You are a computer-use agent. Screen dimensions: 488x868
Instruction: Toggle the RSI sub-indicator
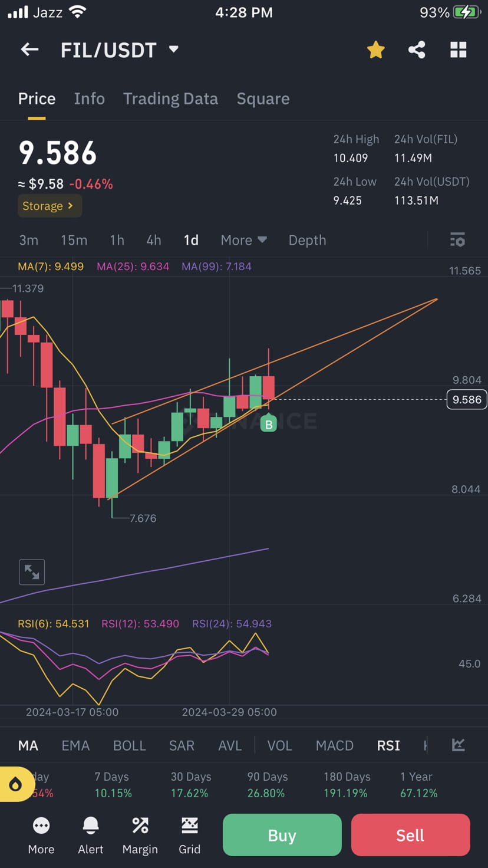pyautogui.click(x=388, y=745)
